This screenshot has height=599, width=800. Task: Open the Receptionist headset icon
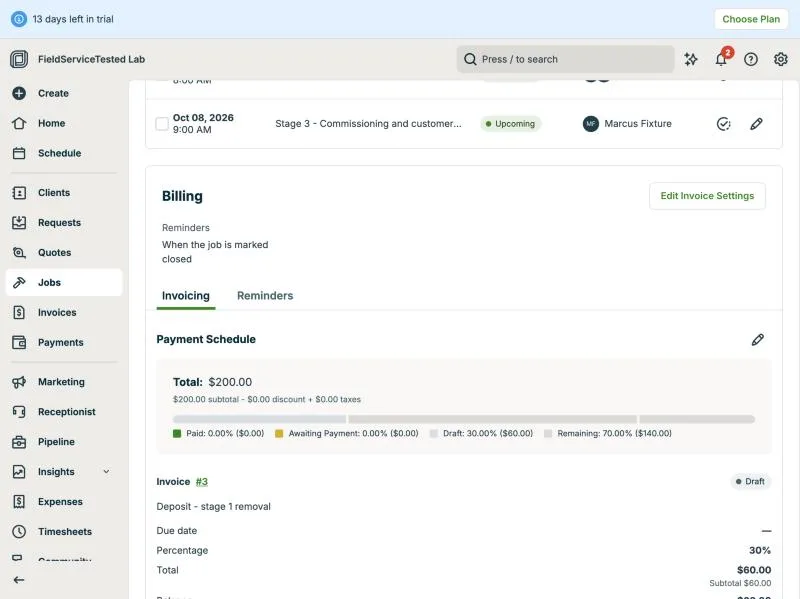pos(19,412)
